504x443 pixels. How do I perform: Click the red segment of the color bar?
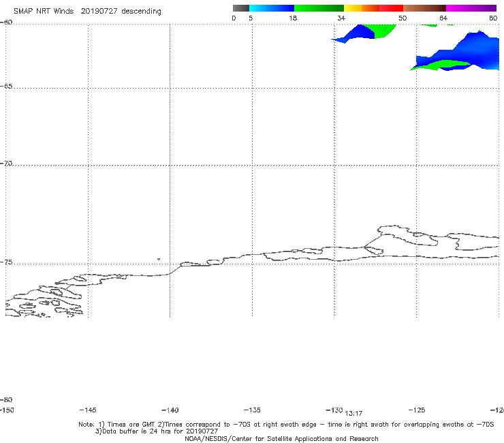391,8
